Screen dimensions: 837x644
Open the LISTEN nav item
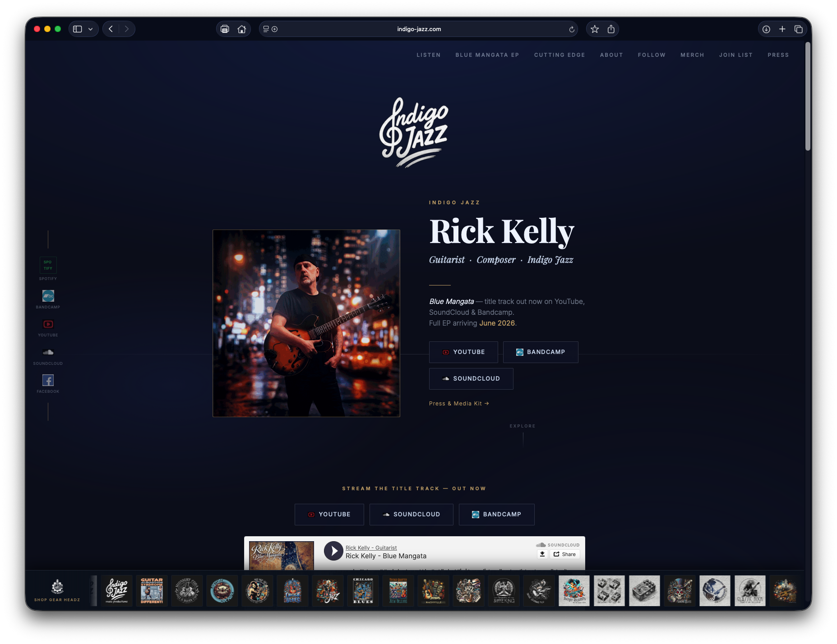click(429, 55)
